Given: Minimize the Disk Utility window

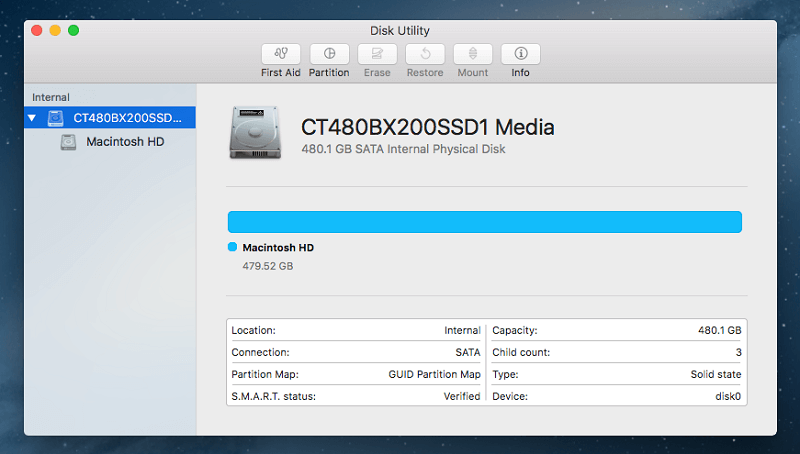Looking at the screenshot, I should (x=55, y=31).
